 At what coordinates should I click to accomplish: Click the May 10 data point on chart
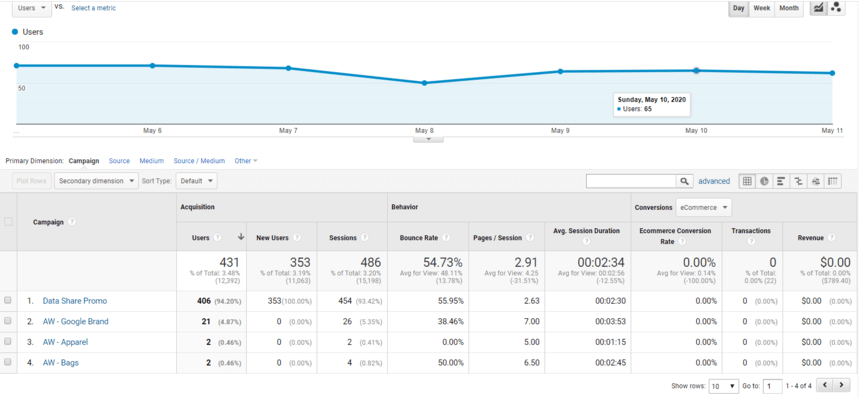coord(696,70)
